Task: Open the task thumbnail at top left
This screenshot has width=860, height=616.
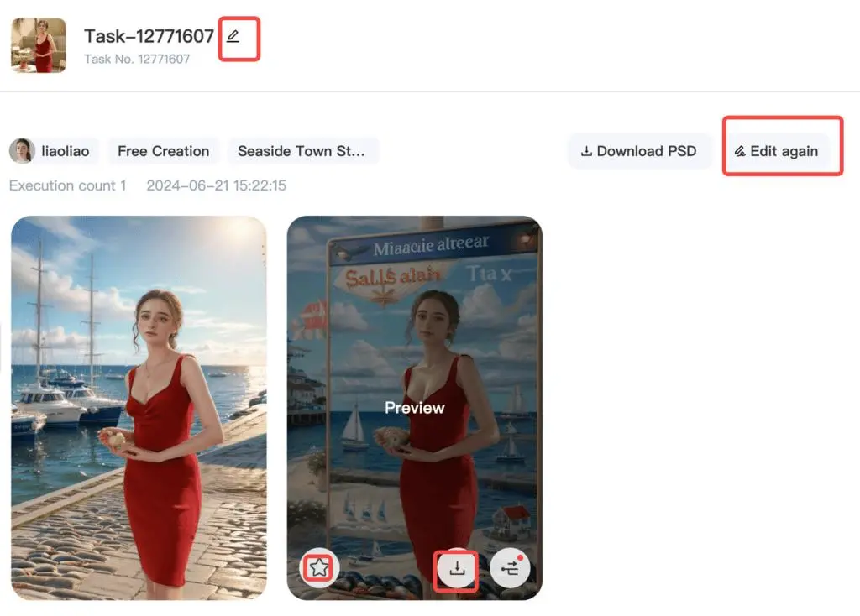Action: [x=39, y=45]
